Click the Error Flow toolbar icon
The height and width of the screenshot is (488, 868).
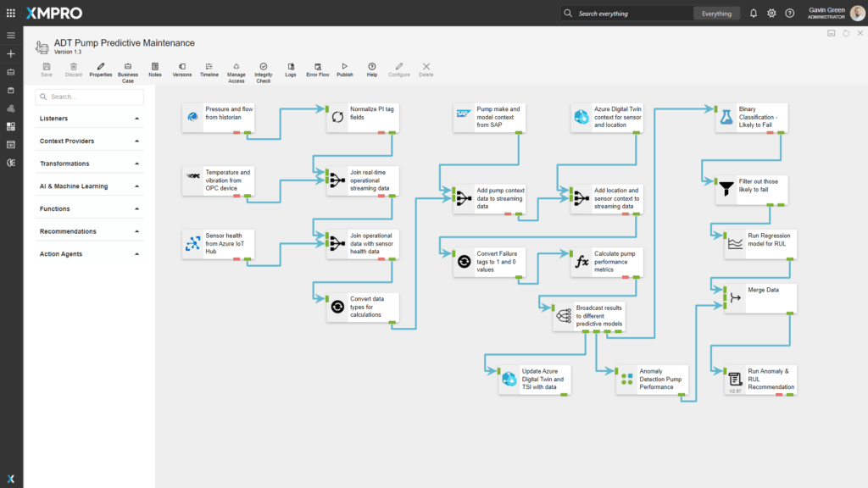(318, 66)
